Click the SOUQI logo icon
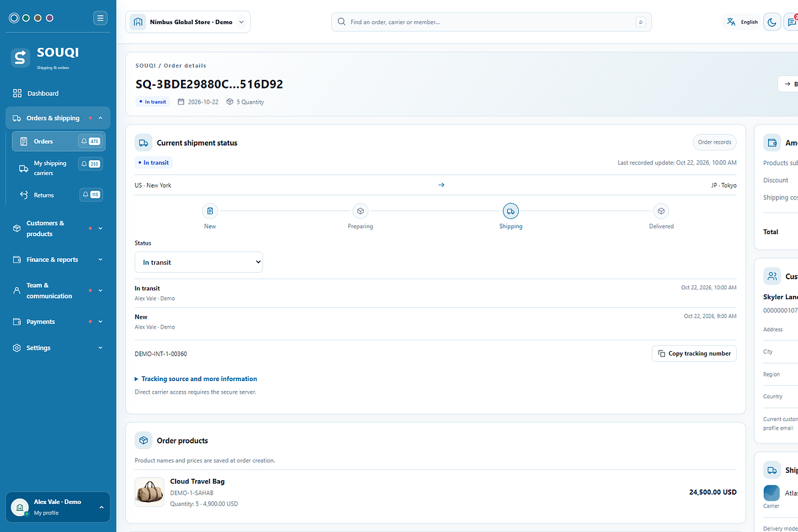 click(21, 57)
